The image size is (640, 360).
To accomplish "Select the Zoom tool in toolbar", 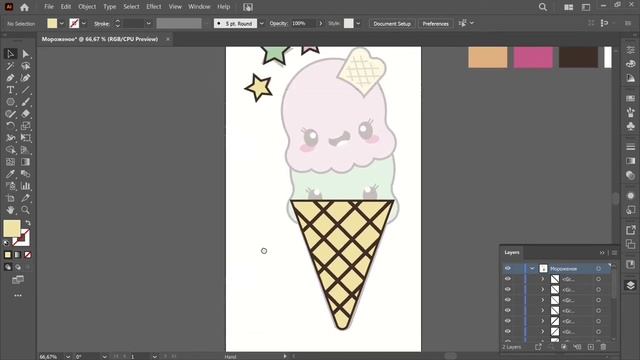I will 26,210.
